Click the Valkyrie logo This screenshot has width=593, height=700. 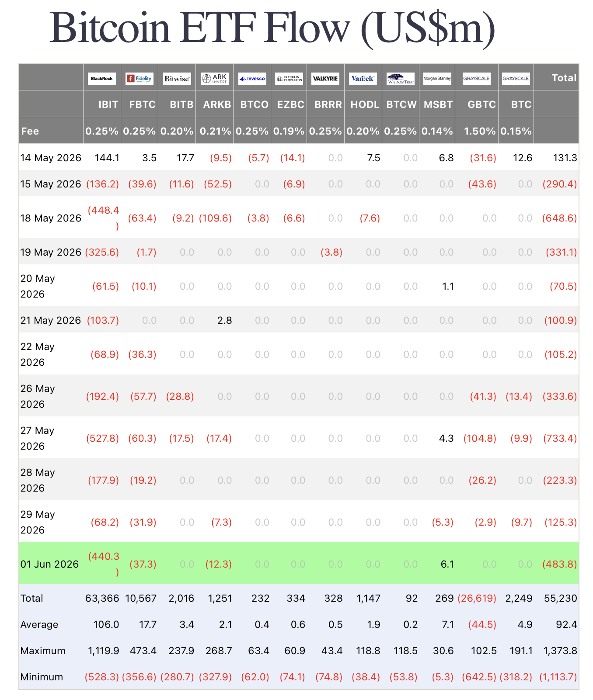coord(326,79)
